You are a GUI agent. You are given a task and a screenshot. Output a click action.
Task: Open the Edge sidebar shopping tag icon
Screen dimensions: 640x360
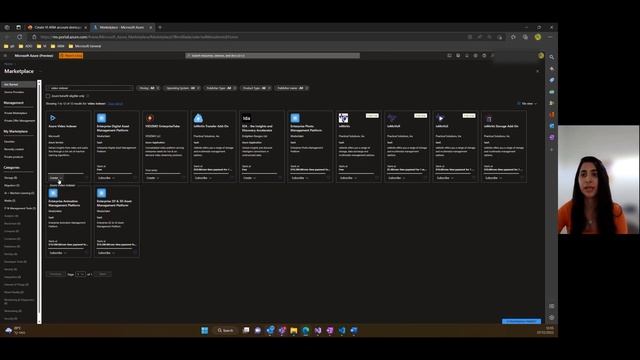pos(551,80)
